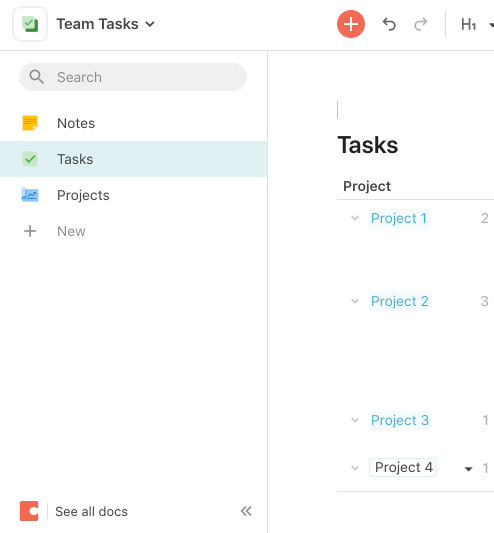Click the yellow Notes page icon
This screenshot has height=533, width=494.
tap(30, 123)
